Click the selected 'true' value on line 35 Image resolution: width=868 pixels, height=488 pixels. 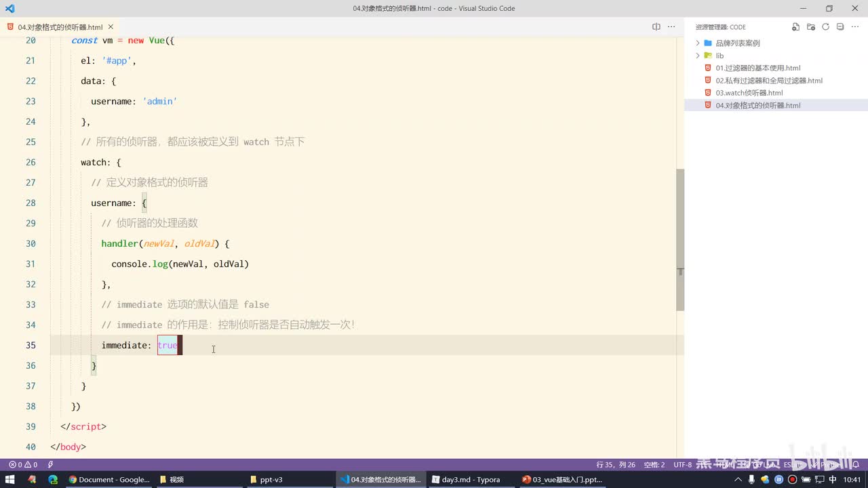pos(167,345)
